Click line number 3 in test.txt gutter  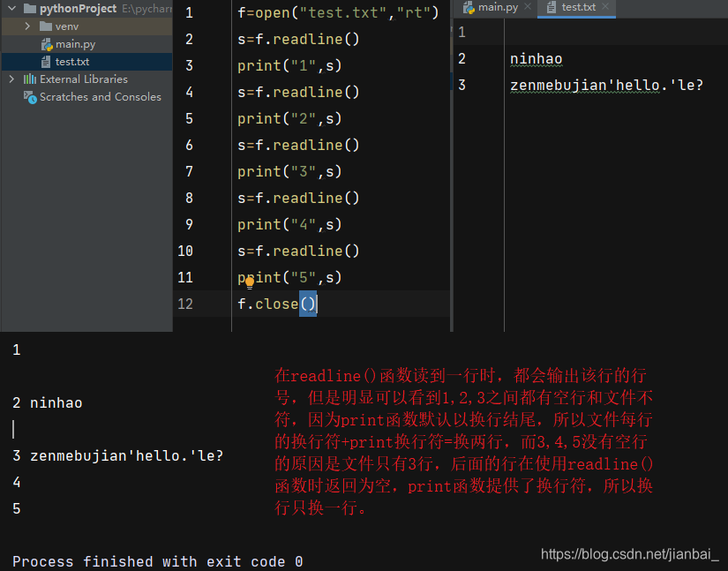[462, 85]
